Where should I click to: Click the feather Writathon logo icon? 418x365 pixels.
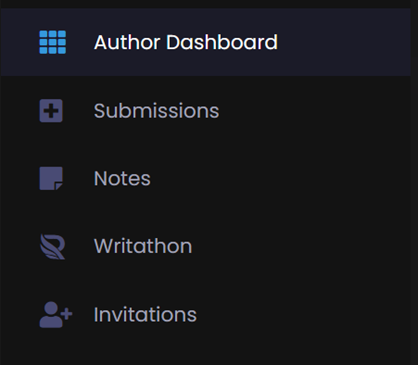click(x=52, y=247)
